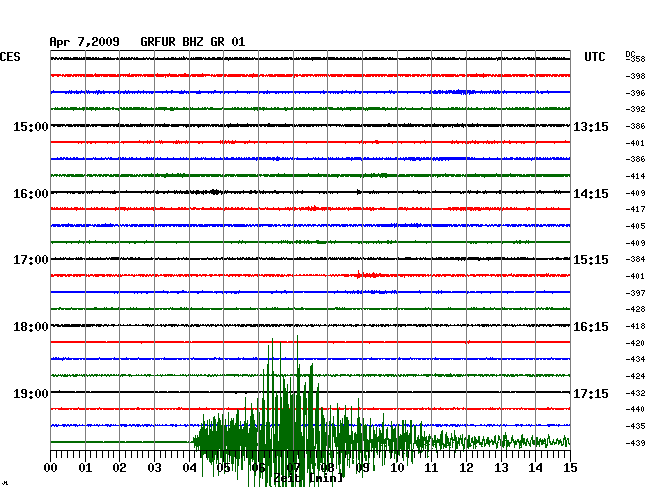Click the DC offset value "-440"

(x=635, y=409)
